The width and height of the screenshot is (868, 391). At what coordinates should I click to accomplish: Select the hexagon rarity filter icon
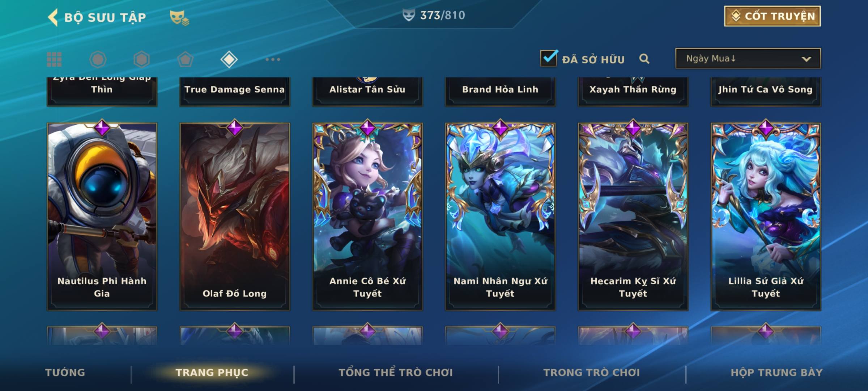click(141, 59)
